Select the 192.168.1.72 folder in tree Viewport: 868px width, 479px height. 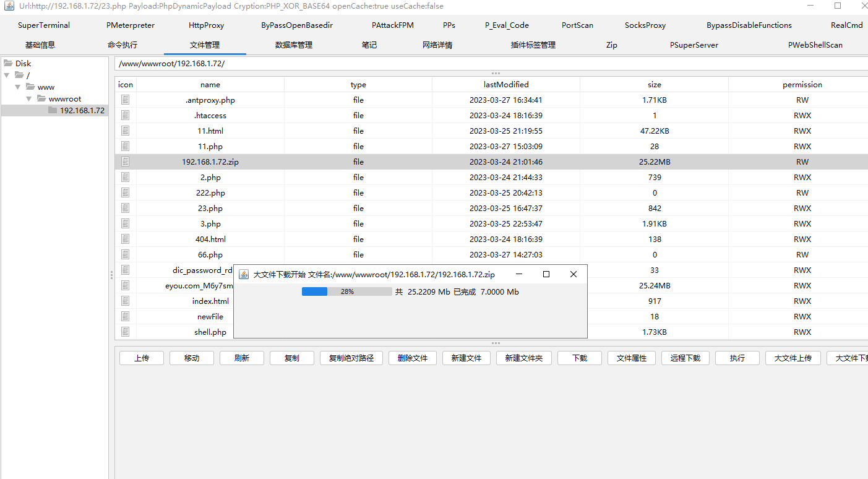(x=82, y=111)
